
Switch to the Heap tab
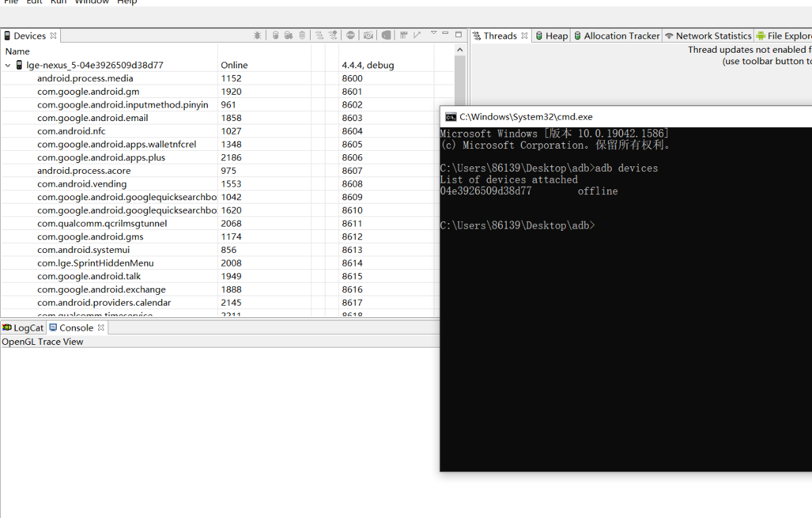click(x=551, y=36)
